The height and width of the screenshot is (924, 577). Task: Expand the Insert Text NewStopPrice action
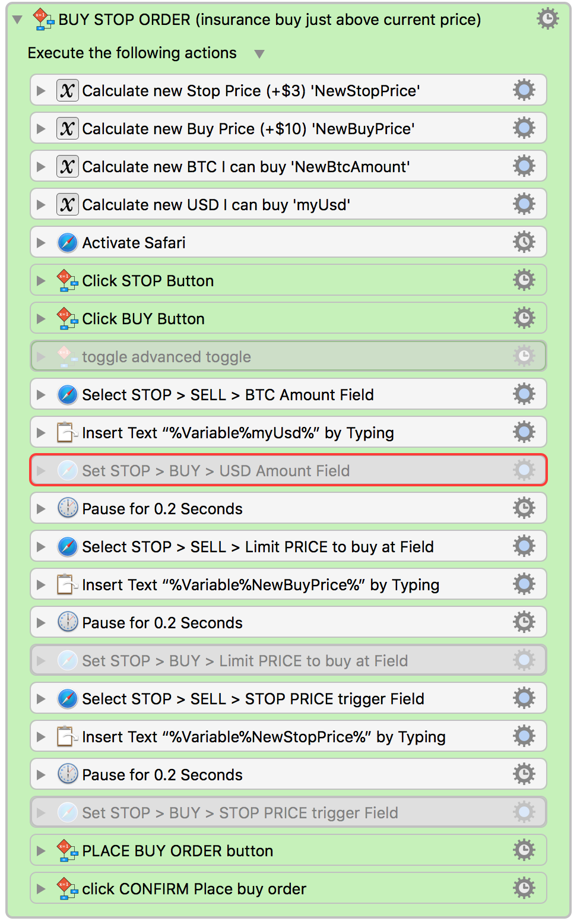41,737
